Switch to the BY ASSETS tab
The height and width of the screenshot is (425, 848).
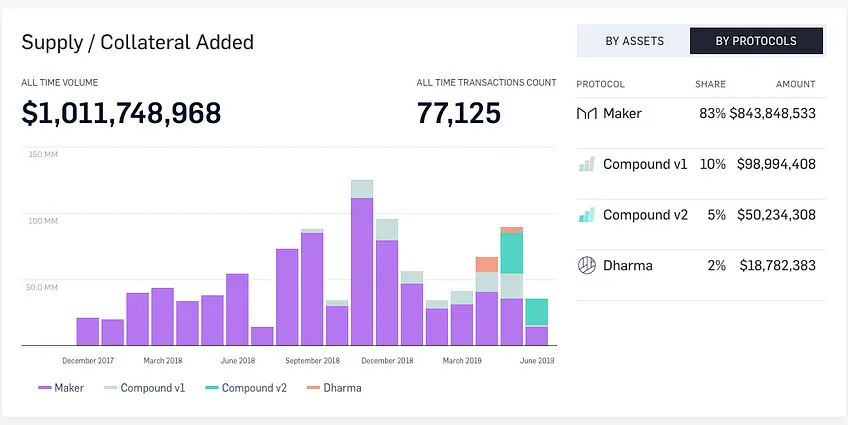pyautogui.click(x=634, y=41)
